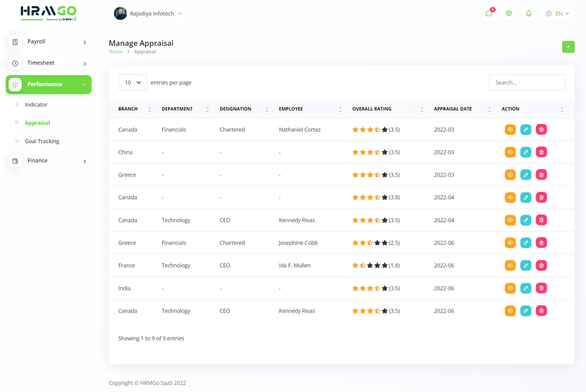Delete the China branch appraisal row

click(x=541, y=152)
